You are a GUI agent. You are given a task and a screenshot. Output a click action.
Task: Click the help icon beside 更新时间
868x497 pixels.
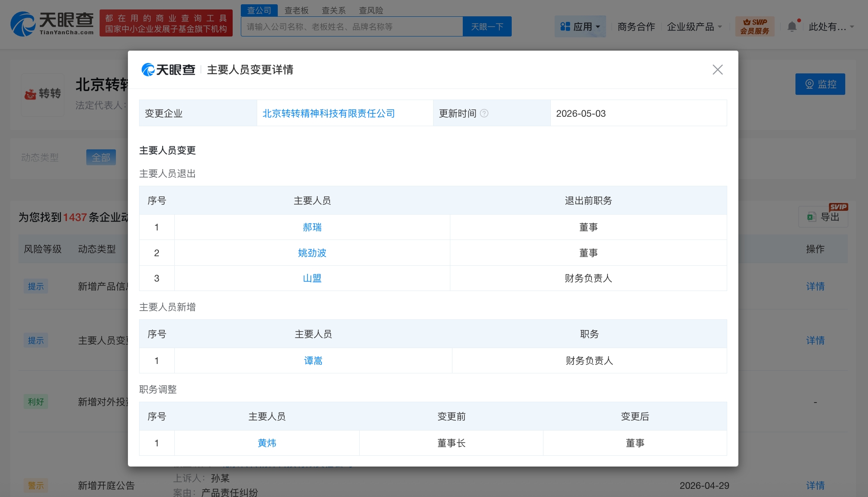tap(484, 113)
